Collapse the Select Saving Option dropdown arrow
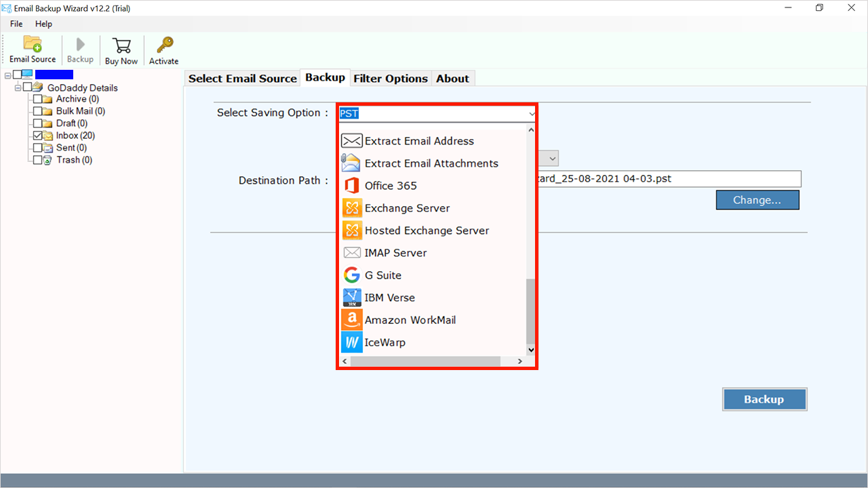This screenshot has height=488, width=868. [532, 113]
